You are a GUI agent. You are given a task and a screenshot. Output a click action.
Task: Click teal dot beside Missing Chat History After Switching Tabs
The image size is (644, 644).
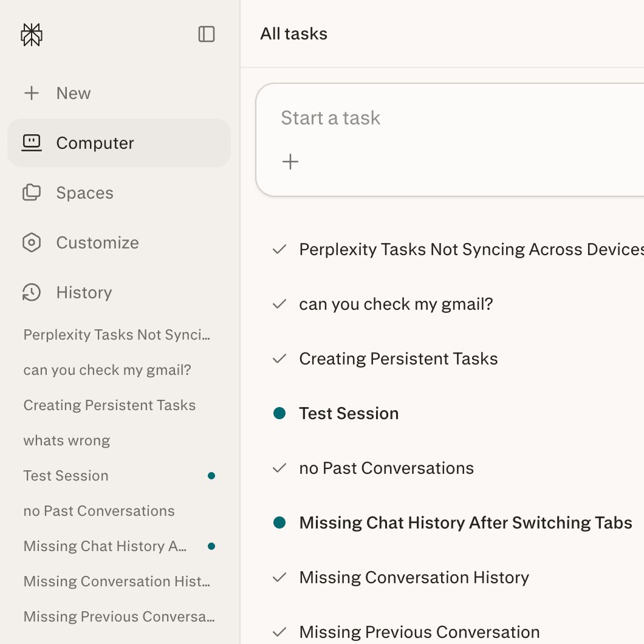[279, 522]
